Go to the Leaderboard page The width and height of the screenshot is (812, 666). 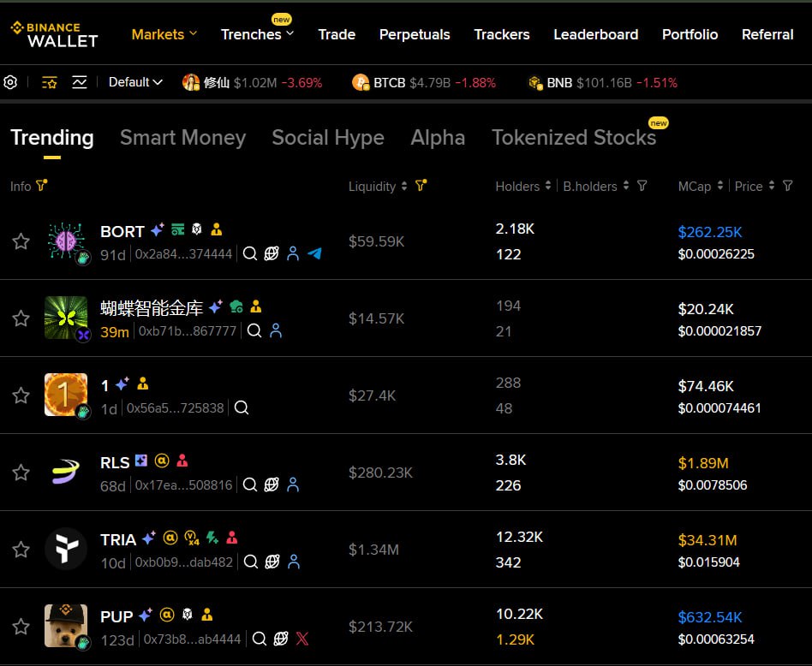pos(595,34)
